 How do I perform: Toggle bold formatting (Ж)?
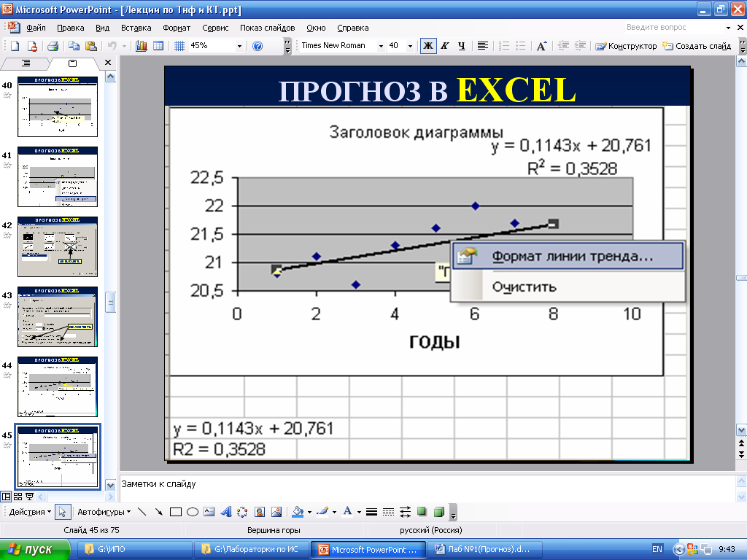428,46
